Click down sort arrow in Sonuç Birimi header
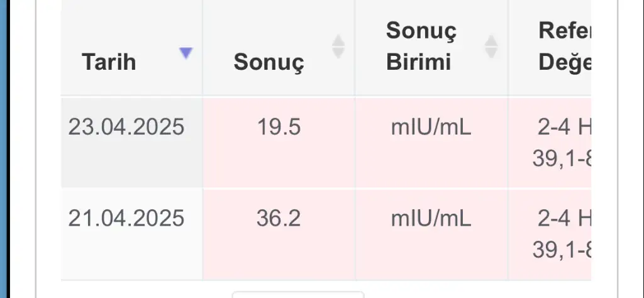The image size is (644, 298). tap(491, 53)
